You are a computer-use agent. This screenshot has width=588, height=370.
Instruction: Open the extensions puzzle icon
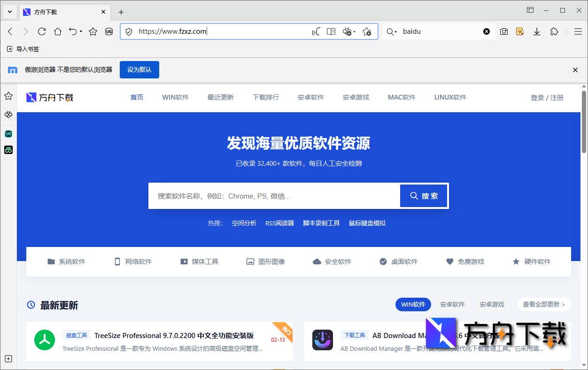point(554,31)
